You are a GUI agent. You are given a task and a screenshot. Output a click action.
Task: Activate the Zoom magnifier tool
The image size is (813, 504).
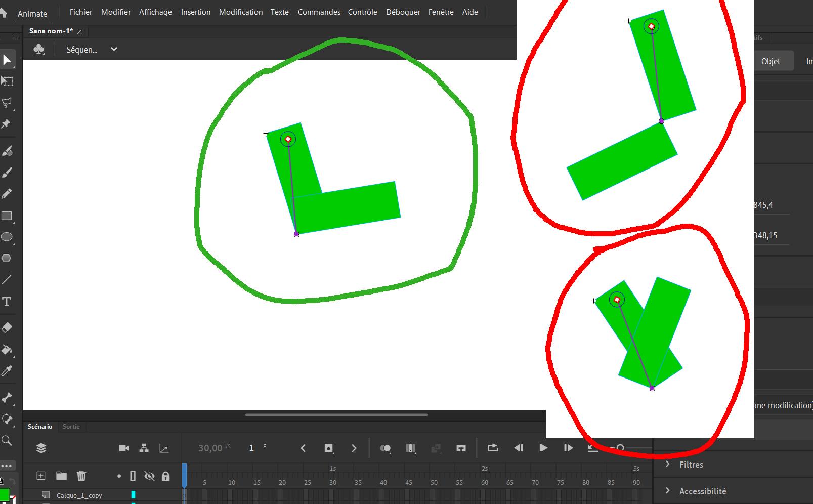tap(8, 441)
